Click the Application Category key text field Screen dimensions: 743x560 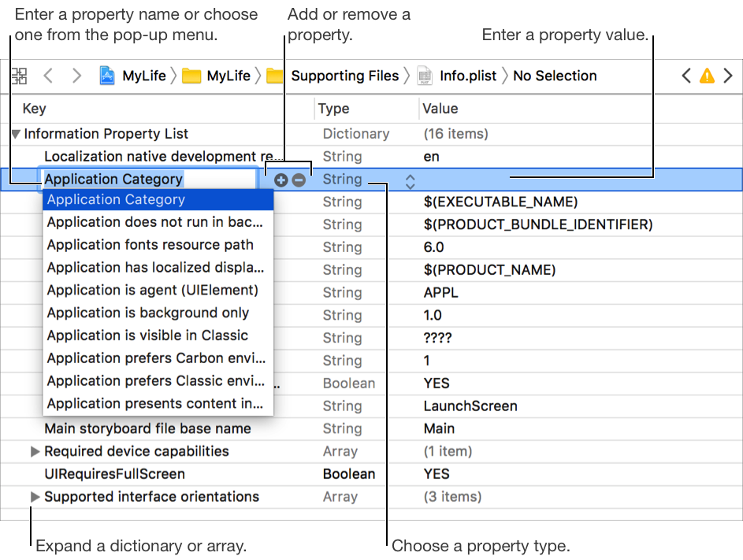pyautogui.click(x=150, y=180)
